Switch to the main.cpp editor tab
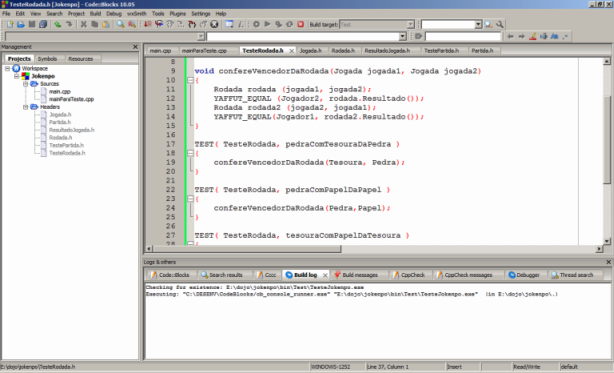Screen dimensions: 614x373 click(161, 51)
